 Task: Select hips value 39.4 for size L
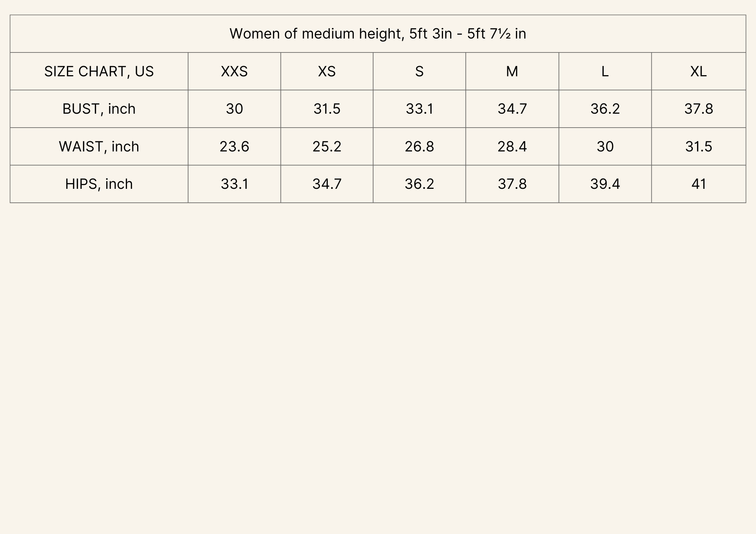(605, 184)
